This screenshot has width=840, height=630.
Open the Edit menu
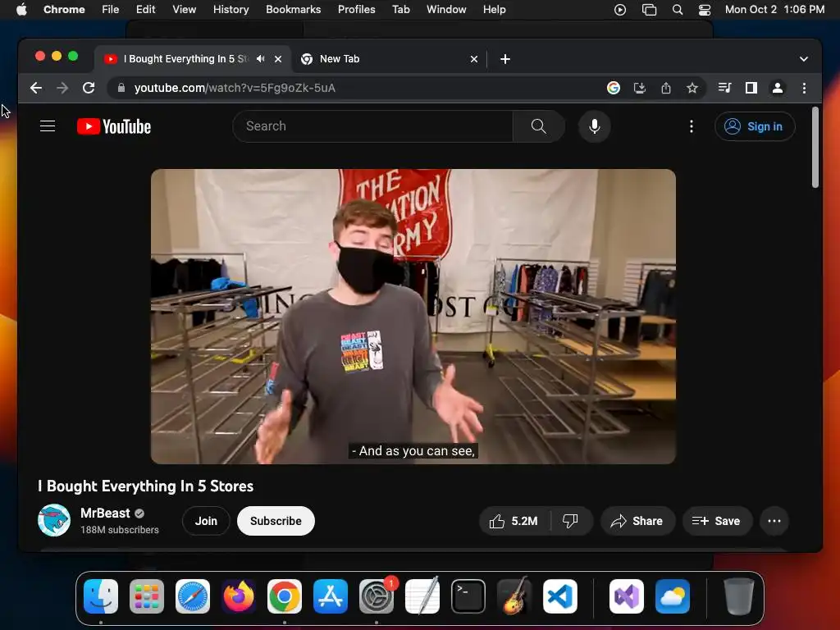pos(145,9)
